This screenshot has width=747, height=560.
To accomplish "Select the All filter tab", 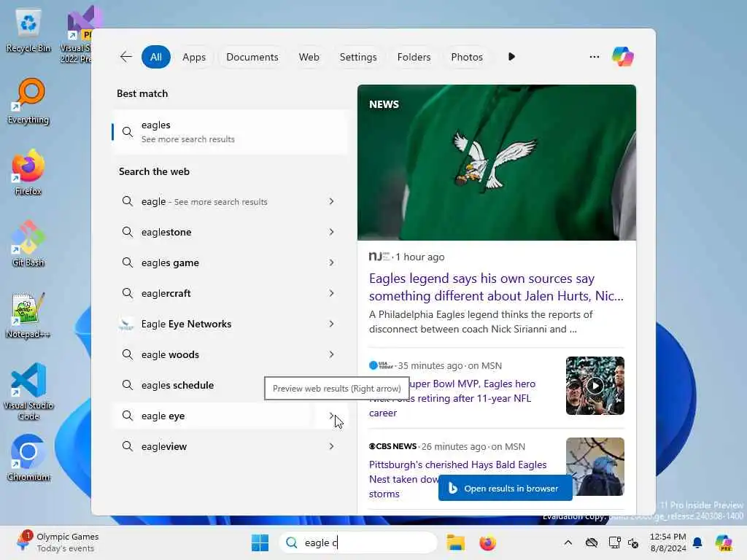I will pos(156,57).
